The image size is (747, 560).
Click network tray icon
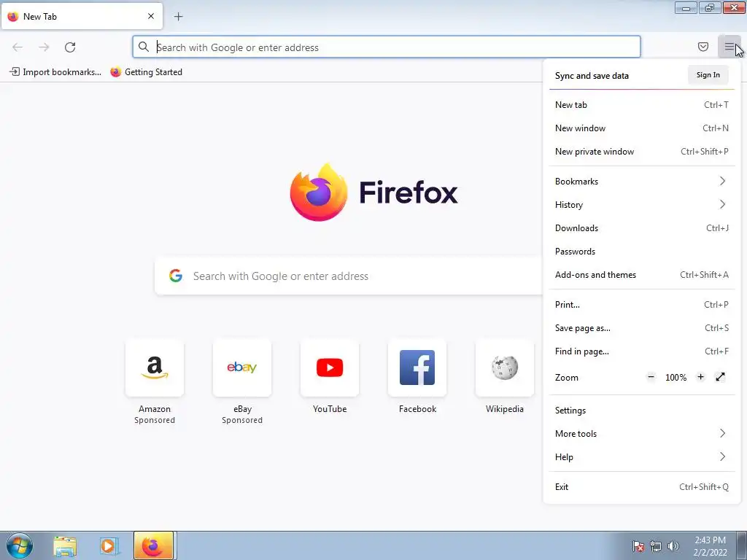[656, 546]
